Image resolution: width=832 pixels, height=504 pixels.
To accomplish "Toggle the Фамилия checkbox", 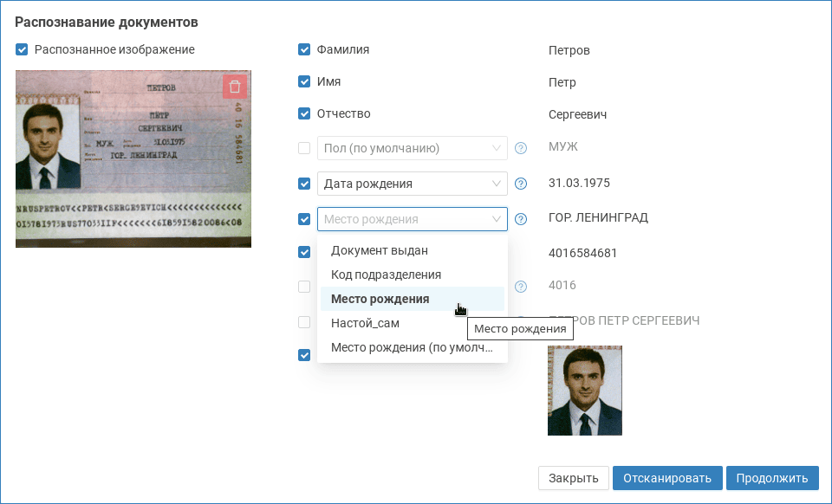I will (x=304, y=49).
